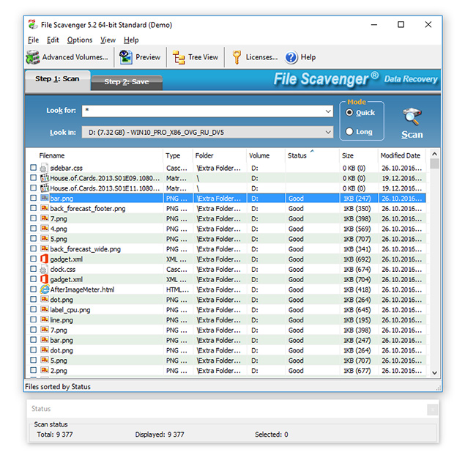Click back_forecast_footer.png image icon
Screen dimensions: 476x469
pyautogui.click(x=45, y=208)
